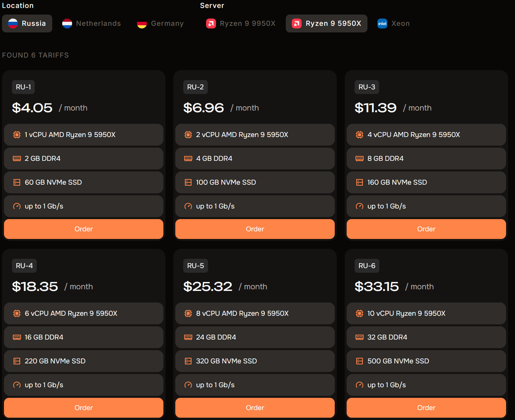Switch location to Netherlands
515x420 pixels.
[x=92, y=23]
